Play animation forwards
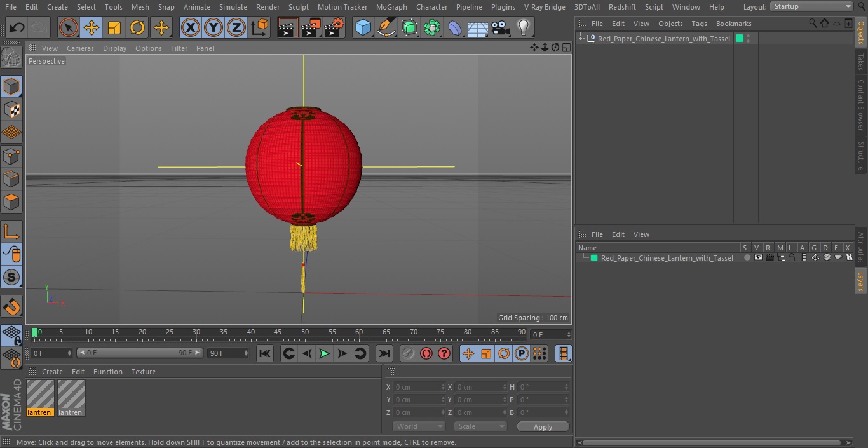868x448 pixels. click(324, 353)
